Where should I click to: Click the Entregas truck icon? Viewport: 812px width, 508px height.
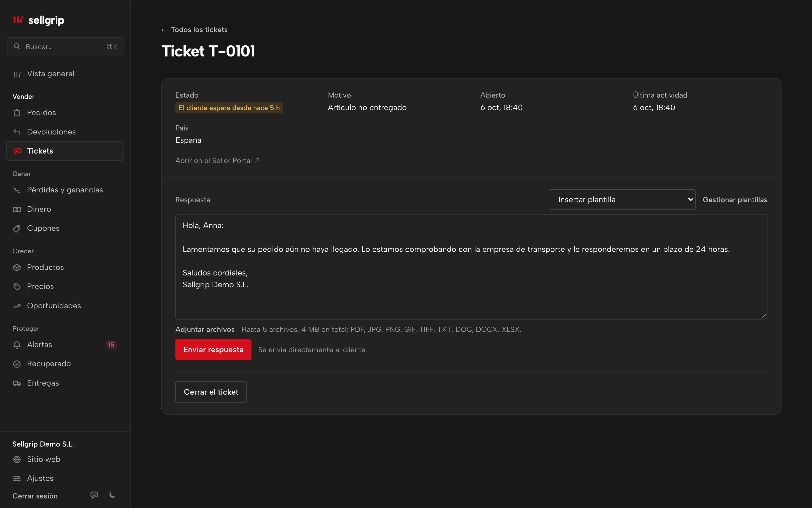pyautogui.click(x=17, y=383)
